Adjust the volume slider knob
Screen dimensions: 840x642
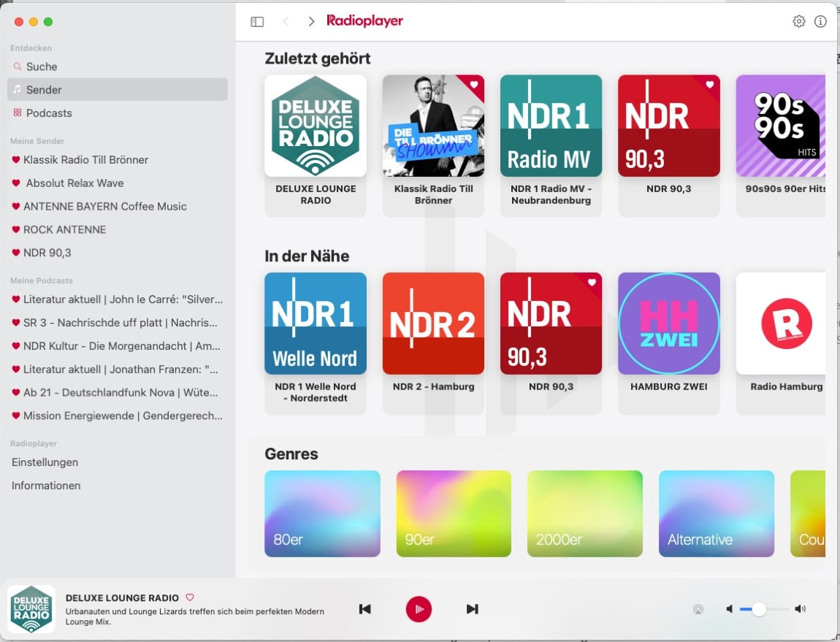click(x=759, y=609)
